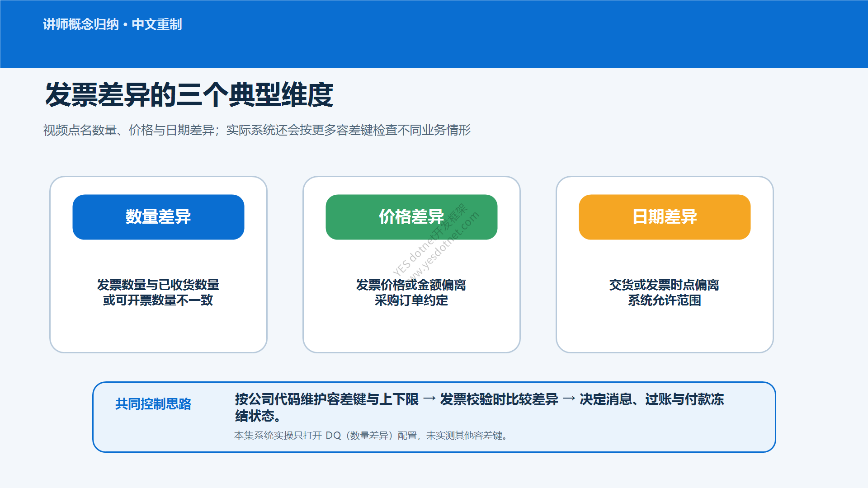868x488 pixels.
Task: Click the 共同控制思路 heading
Action: tap(153, 404)
